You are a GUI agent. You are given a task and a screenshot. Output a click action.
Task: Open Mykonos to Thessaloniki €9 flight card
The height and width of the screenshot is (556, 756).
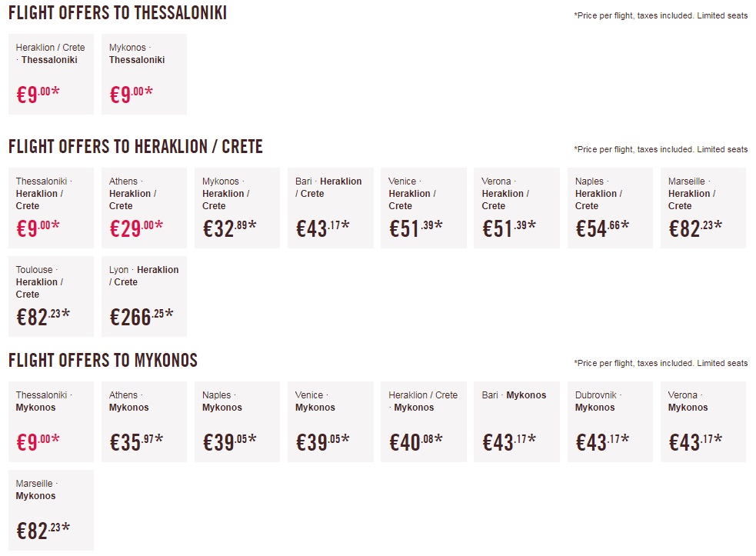pyautogui.click(x=144, y=75)
